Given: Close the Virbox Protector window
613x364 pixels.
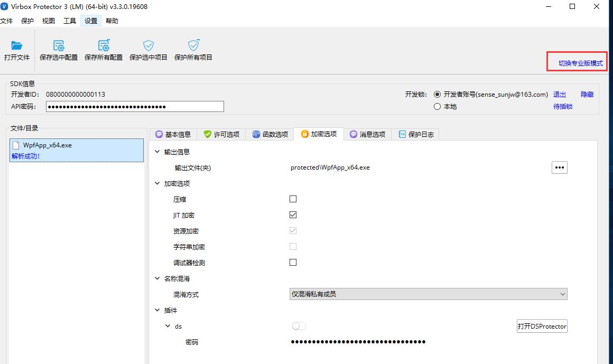Looking at the screenshot, I should tap(597, 7).
